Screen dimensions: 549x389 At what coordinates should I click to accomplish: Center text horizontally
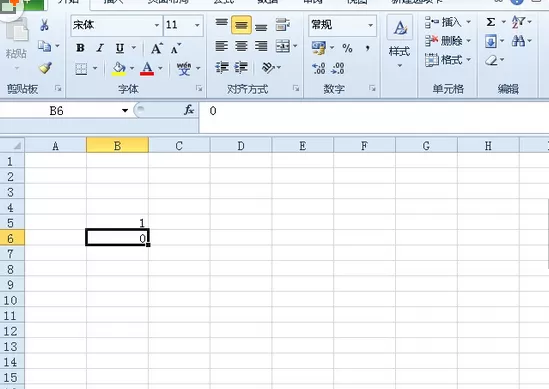click(x=241, y=46)
